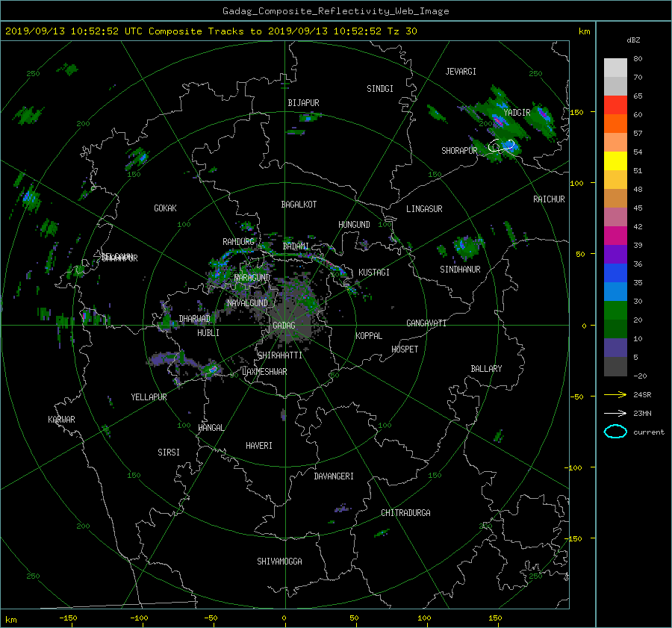Click the LAXMESHWAR city label
This screenshot has height=628, width=672.
tap(264, 372)
